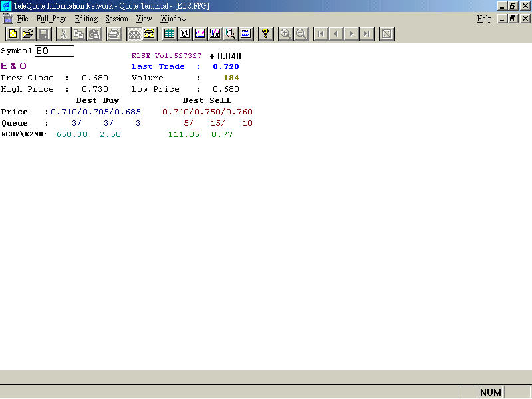This screenshot has width=532, height=399.
Task: Open the View menu
Action: coord(144,19)
